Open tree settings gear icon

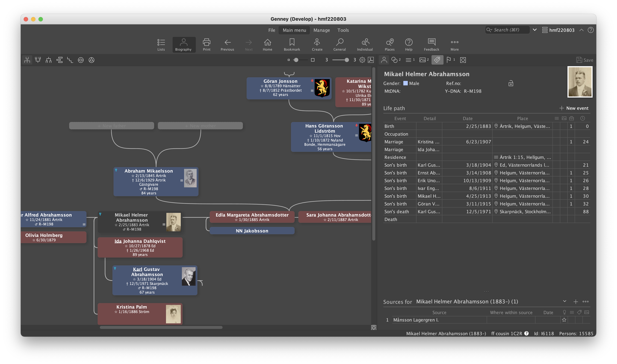coord(362,60)
